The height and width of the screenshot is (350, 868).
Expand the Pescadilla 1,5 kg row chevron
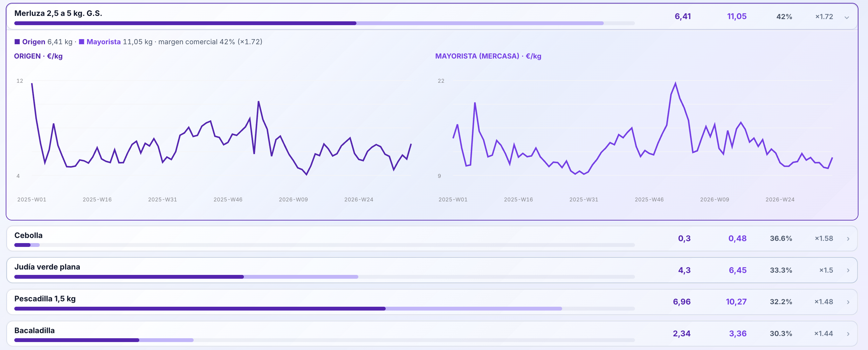[848, 302]
